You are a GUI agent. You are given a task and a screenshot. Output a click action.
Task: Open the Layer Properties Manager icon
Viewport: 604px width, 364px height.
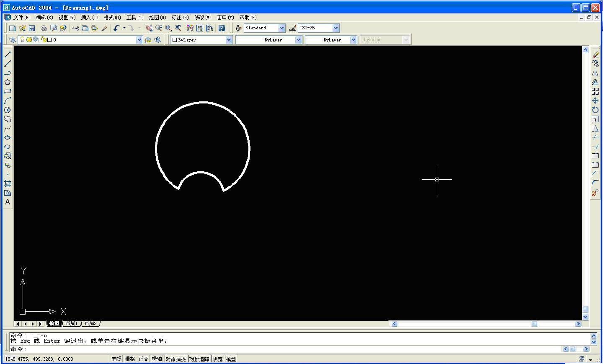point(13,40)
